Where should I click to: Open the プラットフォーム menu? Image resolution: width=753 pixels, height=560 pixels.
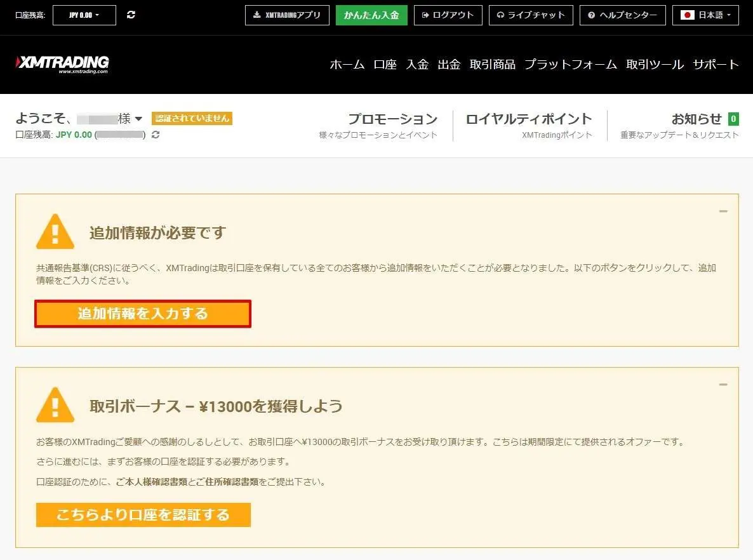570,64
